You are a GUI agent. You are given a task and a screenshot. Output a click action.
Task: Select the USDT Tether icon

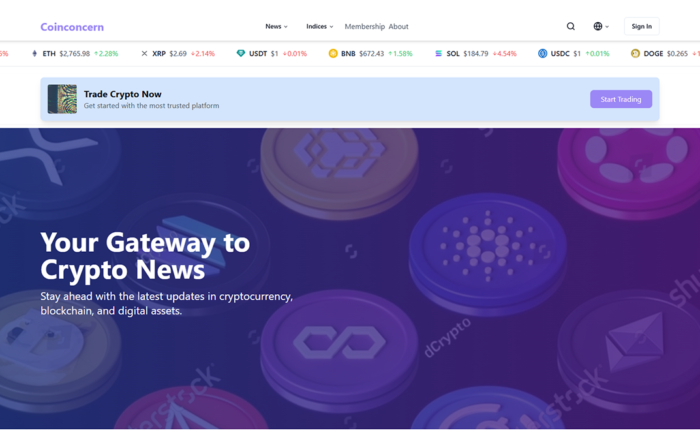click(x=241, y=53)
